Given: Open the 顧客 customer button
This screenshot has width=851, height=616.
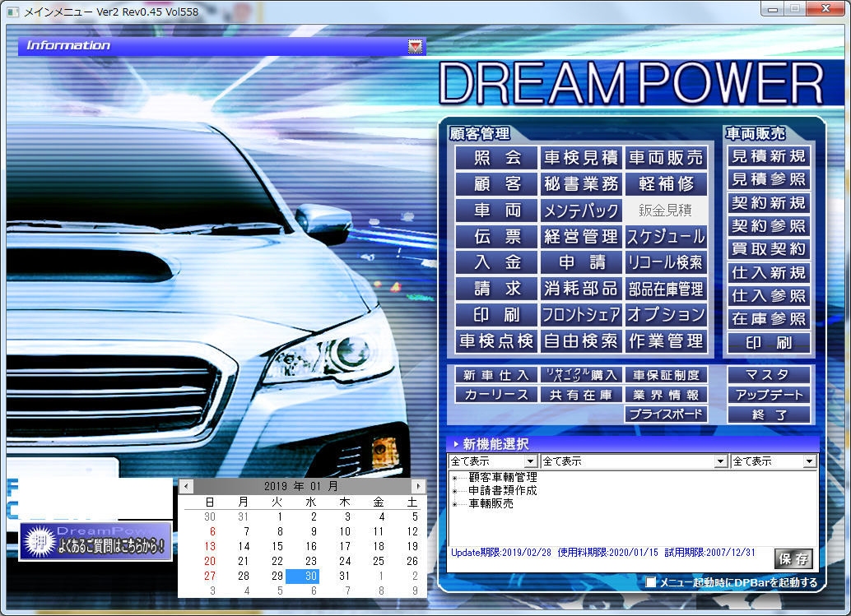Looking at the screenshot, I should point(496,184).
